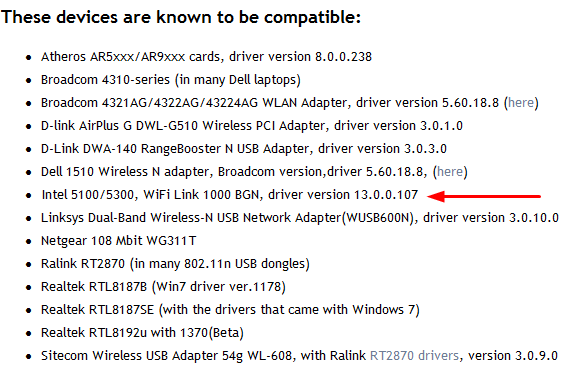This screenshot has width=568, height=380.
Task: Click the Intel 5100/5300 WiFi Link entry
Action: 230,195
